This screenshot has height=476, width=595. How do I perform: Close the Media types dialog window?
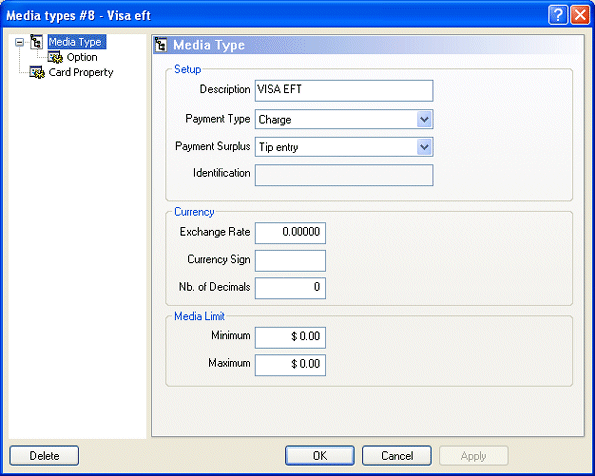(580, 15)
